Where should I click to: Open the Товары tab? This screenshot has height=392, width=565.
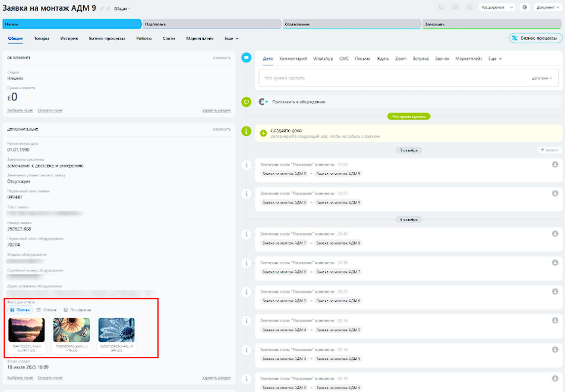pyautogui.click(x=42, y=38)
